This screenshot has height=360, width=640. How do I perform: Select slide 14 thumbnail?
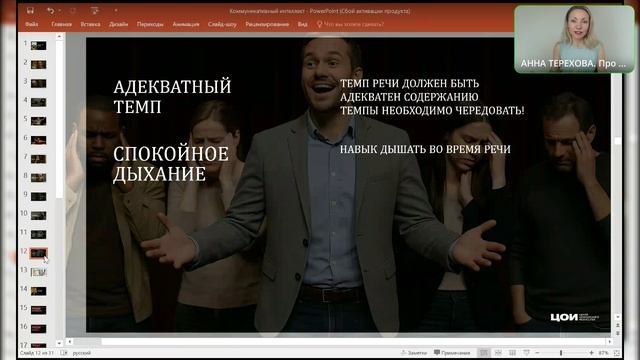point(38,291)
